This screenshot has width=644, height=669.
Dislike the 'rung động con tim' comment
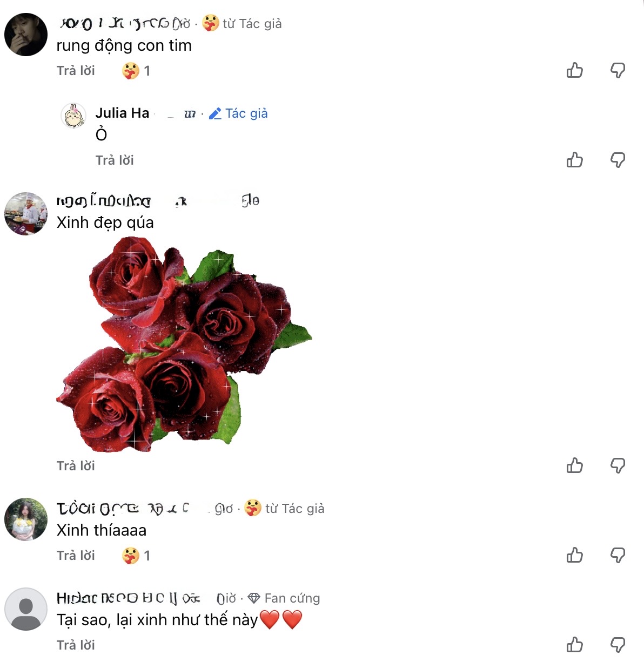tap(618, 70)
